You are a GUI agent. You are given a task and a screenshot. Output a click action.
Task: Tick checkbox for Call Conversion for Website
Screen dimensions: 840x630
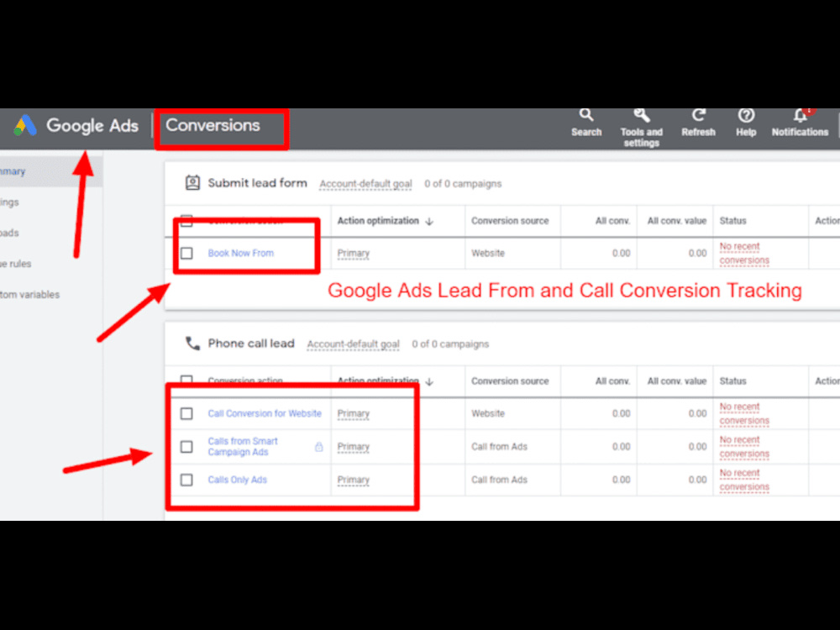pyautogui.click(x=186, y=413)
